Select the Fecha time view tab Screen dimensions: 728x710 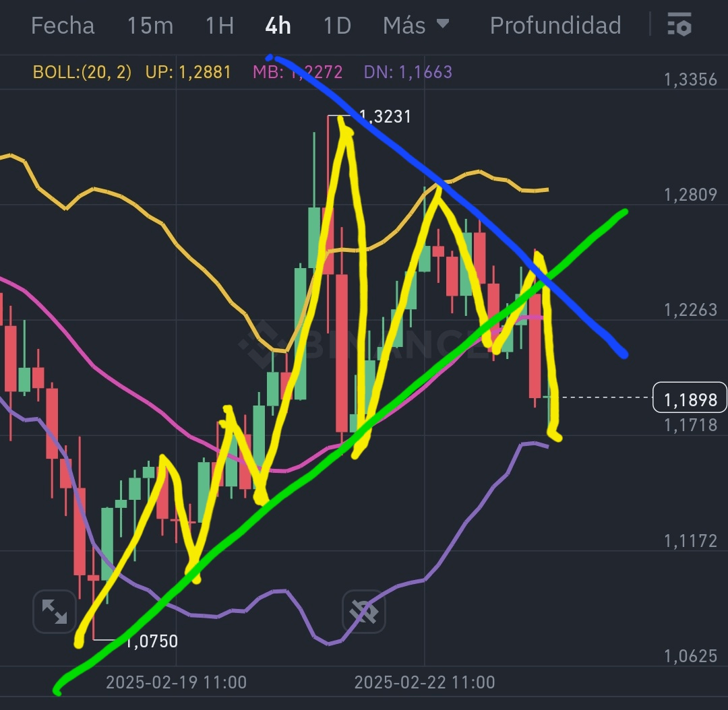click(63, 25)
